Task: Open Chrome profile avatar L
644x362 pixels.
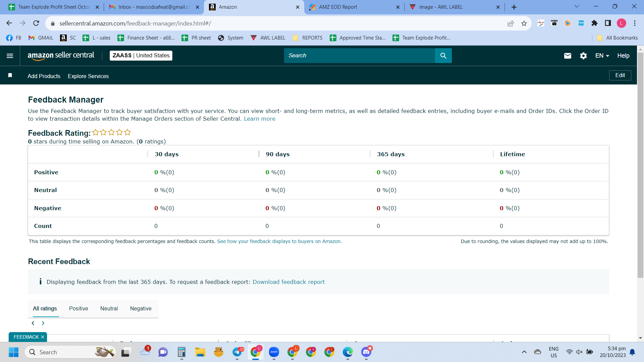Action: coord(621,23)
